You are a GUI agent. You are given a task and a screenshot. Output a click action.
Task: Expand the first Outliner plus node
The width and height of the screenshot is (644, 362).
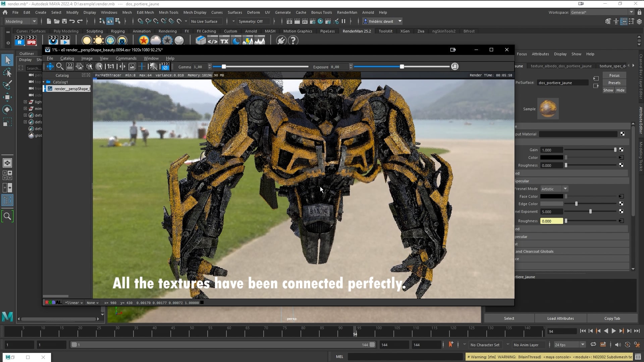click(25, 102)
